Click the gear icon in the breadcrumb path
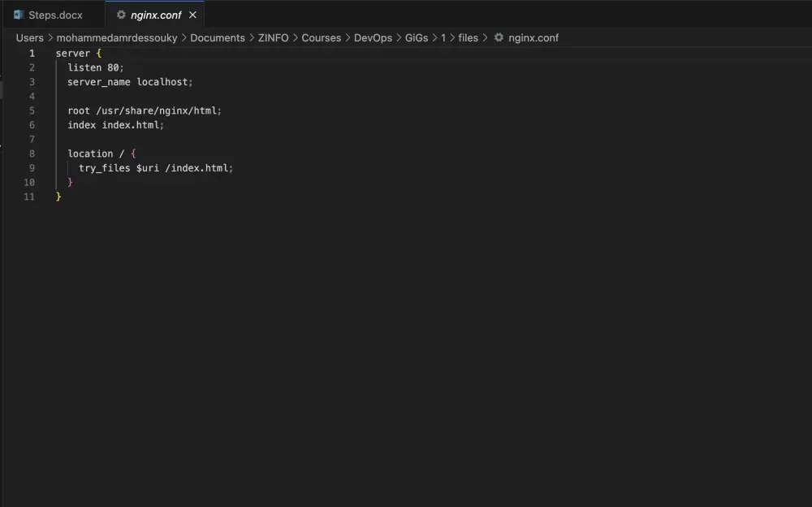The width and height of the screenshot is (812, 507). pos(499,37)
